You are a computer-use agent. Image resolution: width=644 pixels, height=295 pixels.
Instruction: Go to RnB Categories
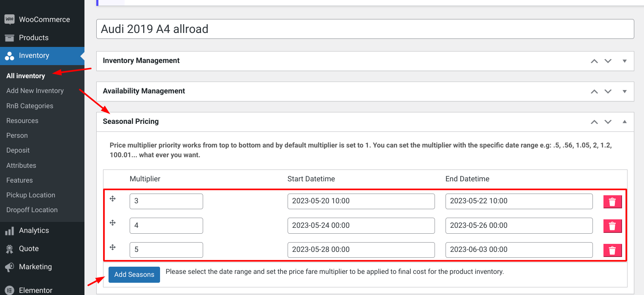tap(30, 106)
